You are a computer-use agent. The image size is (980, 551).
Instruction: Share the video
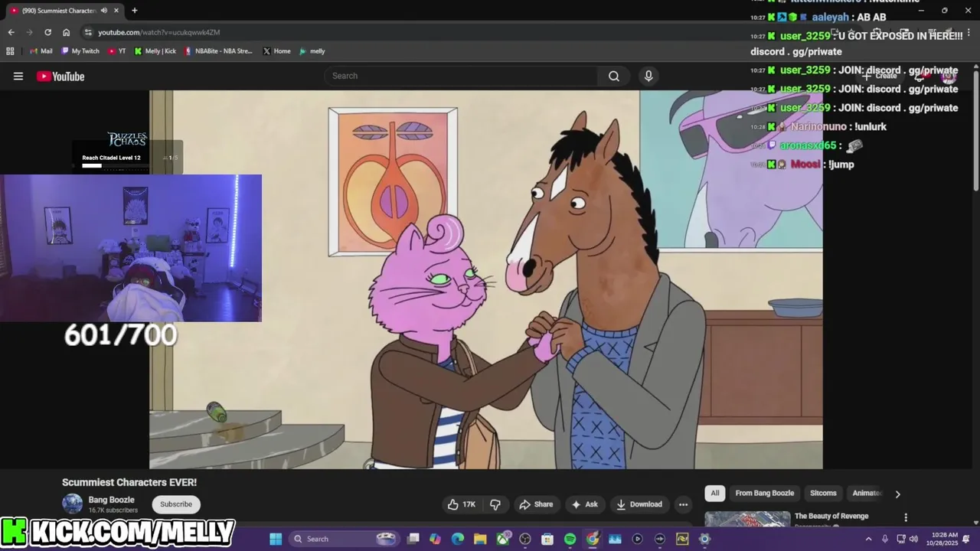(x=536, y=504)
